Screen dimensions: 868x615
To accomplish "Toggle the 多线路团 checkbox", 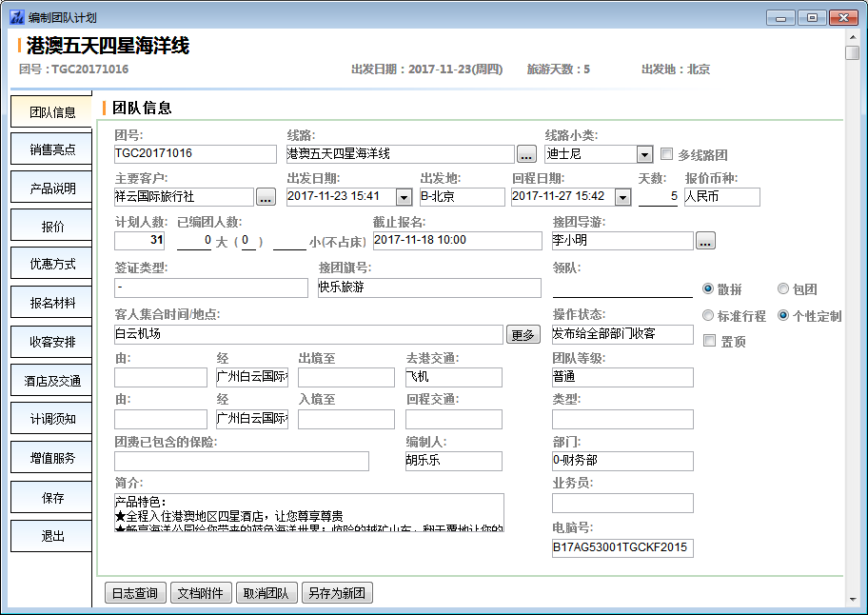I will [x=667, y=154].
